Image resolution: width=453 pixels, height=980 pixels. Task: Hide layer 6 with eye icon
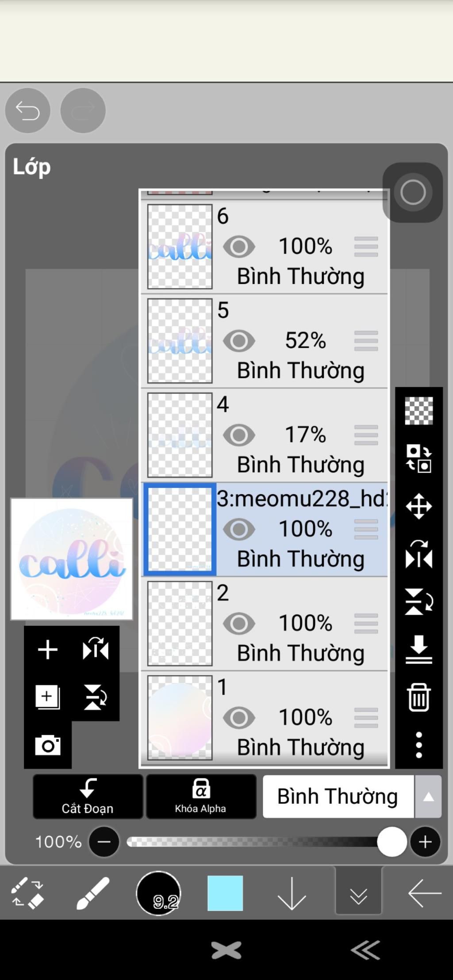pyautogui.click(x=239, y=247)
